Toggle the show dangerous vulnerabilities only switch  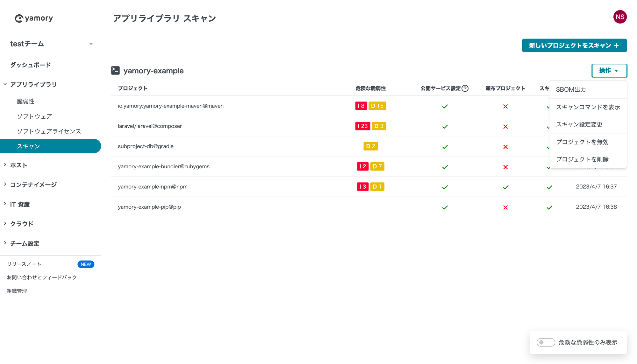click(x=546, y=342)
